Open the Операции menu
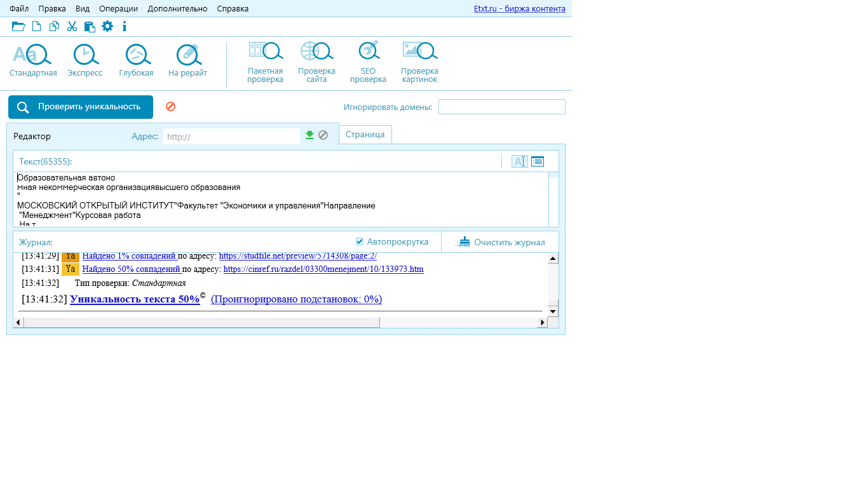The height and width of the screenshot is (488, 868). (118, 9)
